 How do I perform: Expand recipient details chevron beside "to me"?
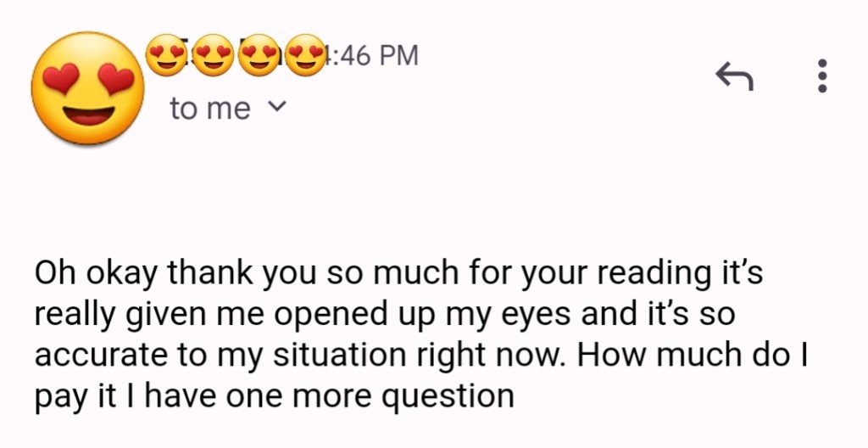pyautogui.click(x=276, y=108)
